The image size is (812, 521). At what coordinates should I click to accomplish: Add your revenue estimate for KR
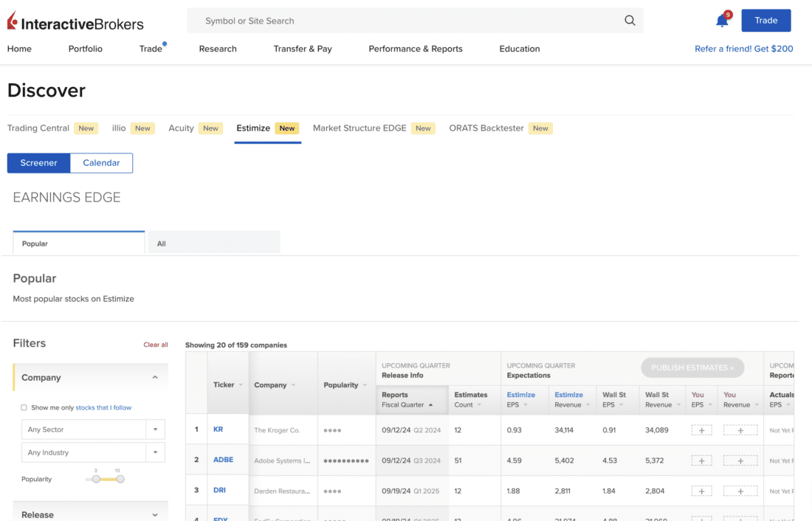[740, 430]
